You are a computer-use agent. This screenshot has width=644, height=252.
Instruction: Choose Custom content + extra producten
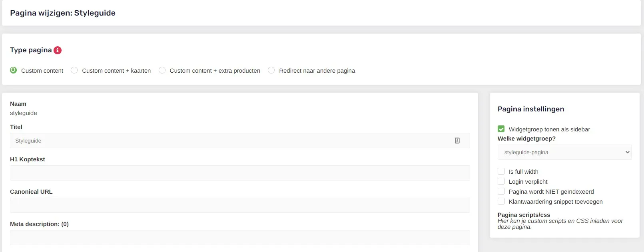tap(162, 70)
